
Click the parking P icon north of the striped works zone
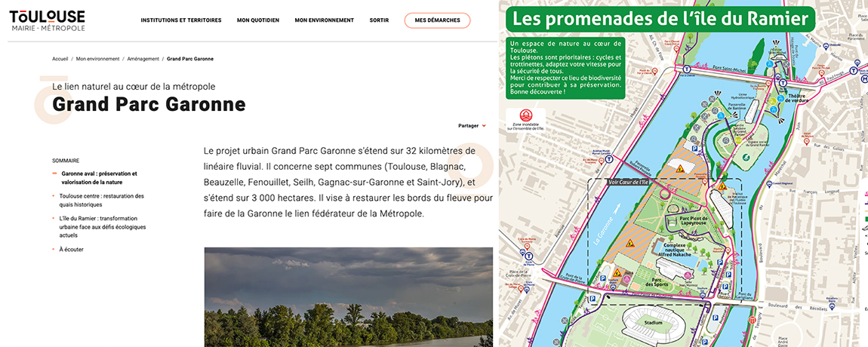[x=694, y=149]
